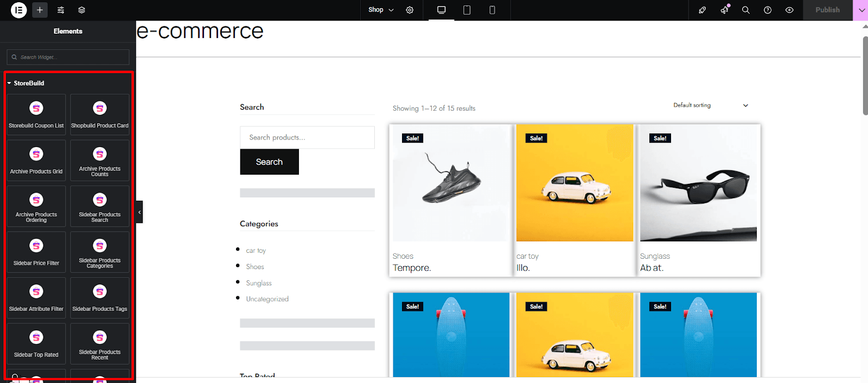The image size is (868, 383).
Task: Click the sunglasses product image
Action: pyautogui.click(x=698, y=183)
